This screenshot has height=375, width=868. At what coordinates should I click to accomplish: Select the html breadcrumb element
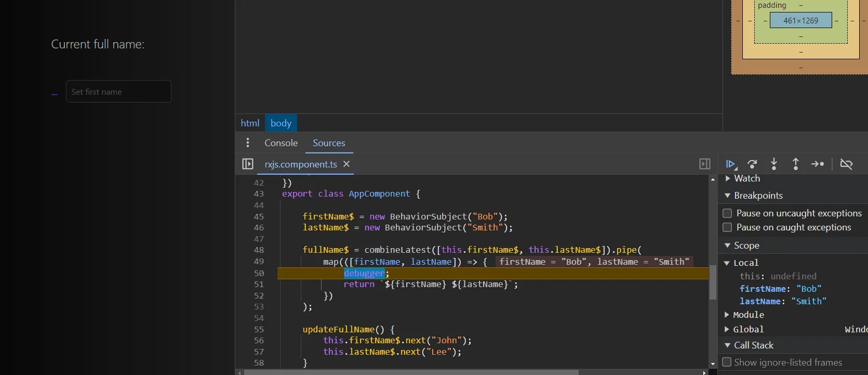(250, 123)
